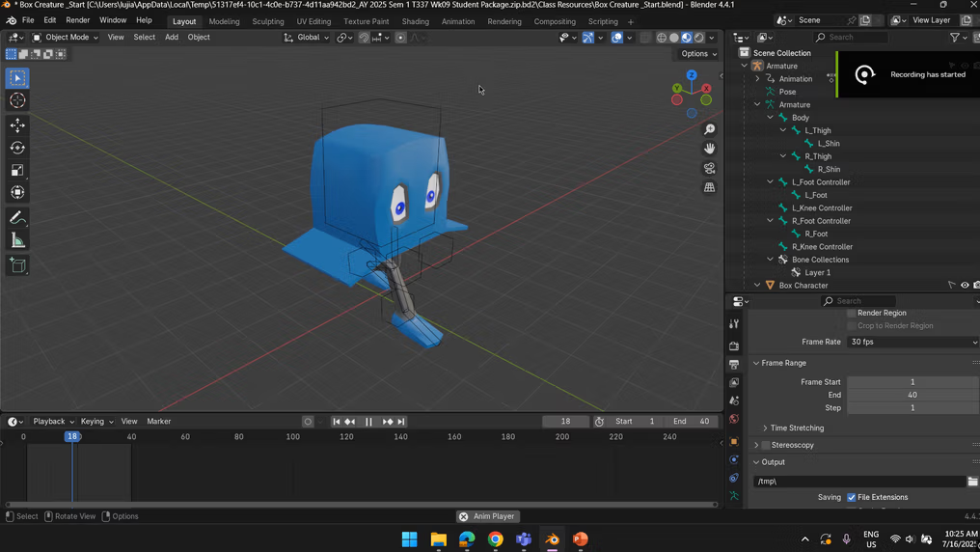Hide Box Character with eye icon

(965, 286)
